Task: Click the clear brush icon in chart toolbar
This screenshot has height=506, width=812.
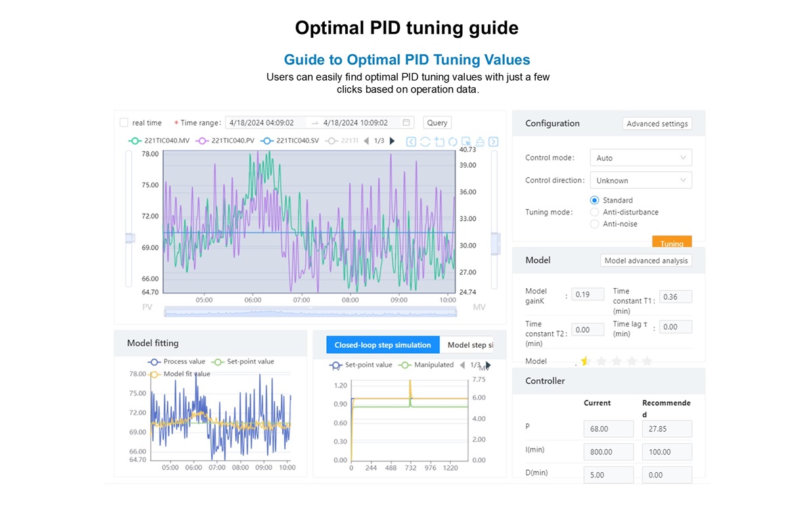Action: tap(480, 141)
